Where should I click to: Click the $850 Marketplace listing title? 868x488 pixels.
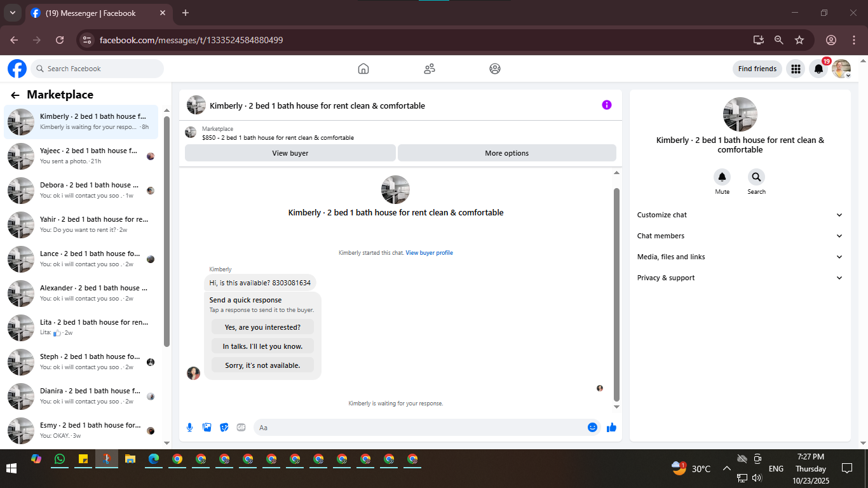(278, 137)
